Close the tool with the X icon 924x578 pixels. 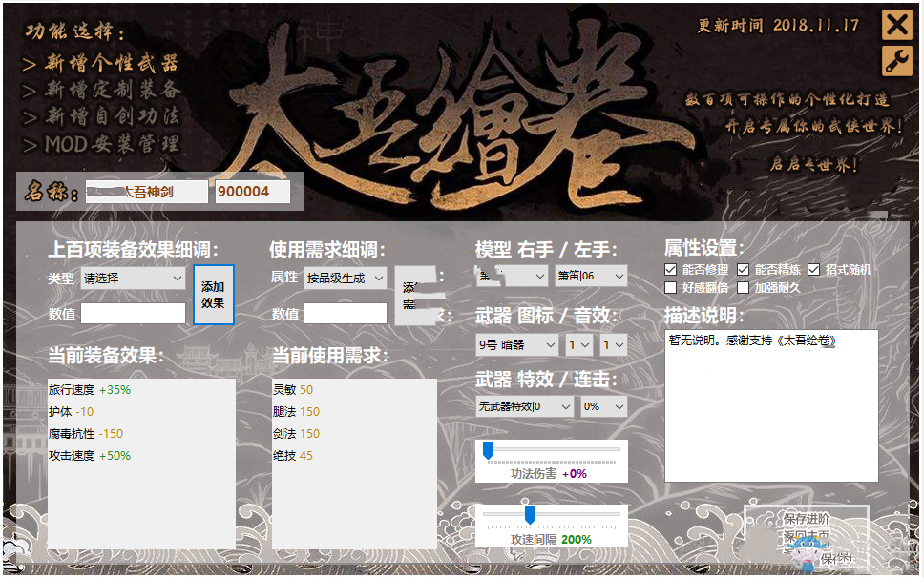point(896,26)
